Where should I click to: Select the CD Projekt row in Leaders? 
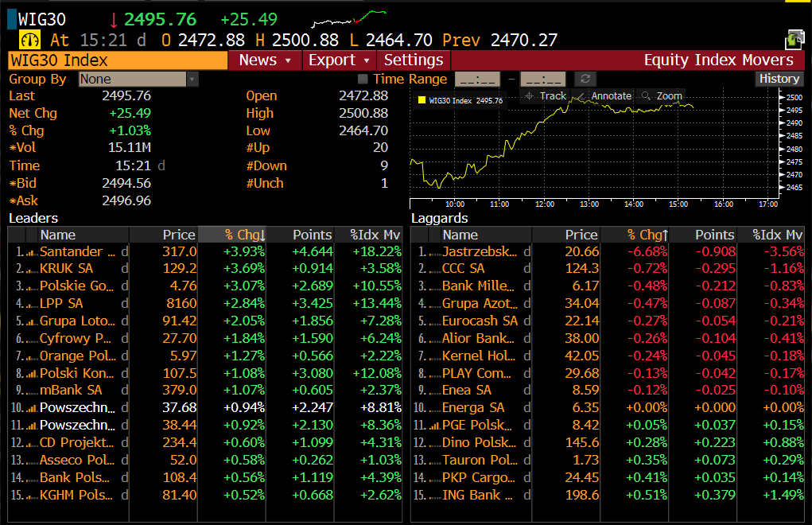click(x=206, y=443)
